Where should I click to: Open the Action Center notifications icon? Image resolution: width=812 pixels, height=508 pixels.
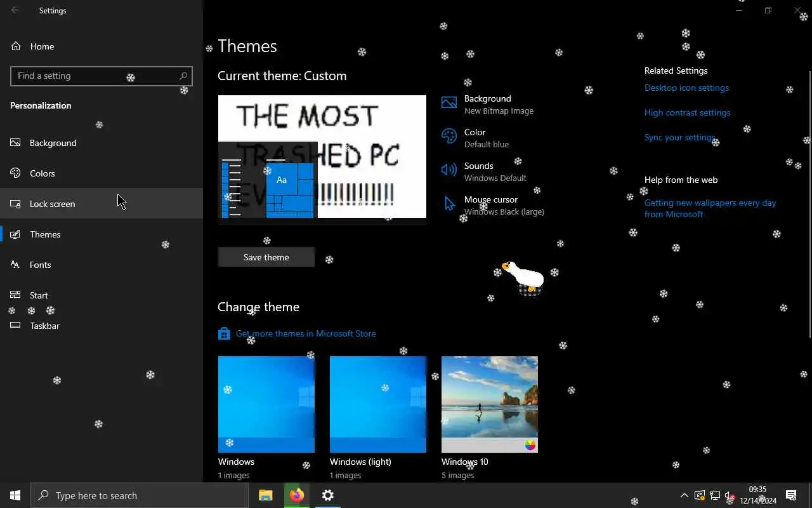[x=791, y=495]
